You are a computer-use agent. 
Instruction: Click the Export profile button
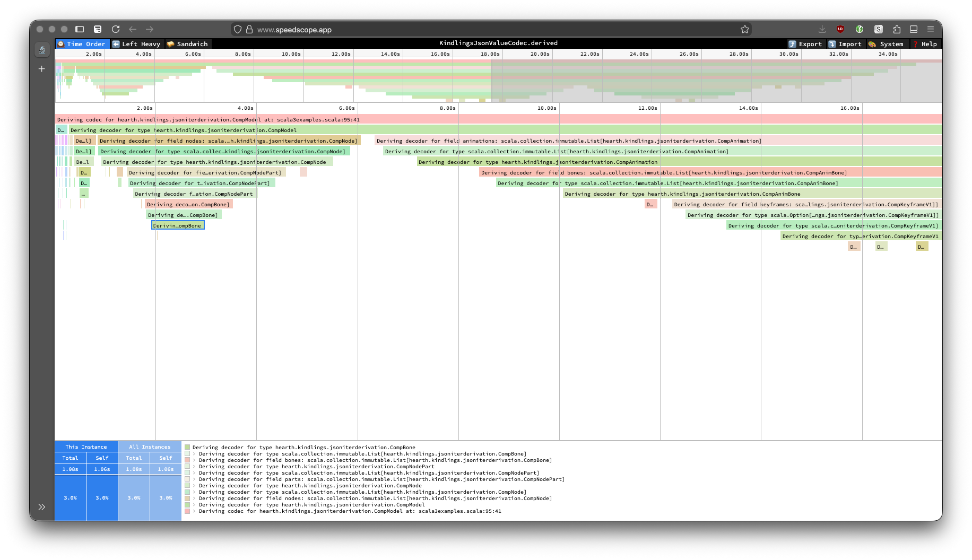pos(805,44)
